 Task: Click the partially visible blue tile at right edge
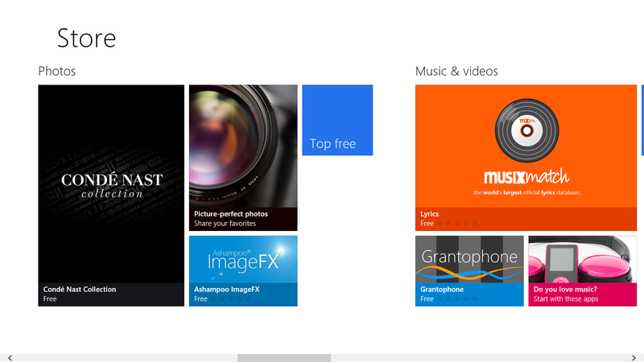click(x=642, y=120)
